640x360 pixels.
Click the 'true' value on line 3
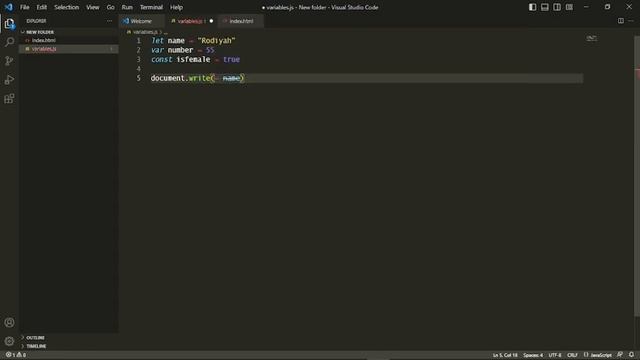231,59
